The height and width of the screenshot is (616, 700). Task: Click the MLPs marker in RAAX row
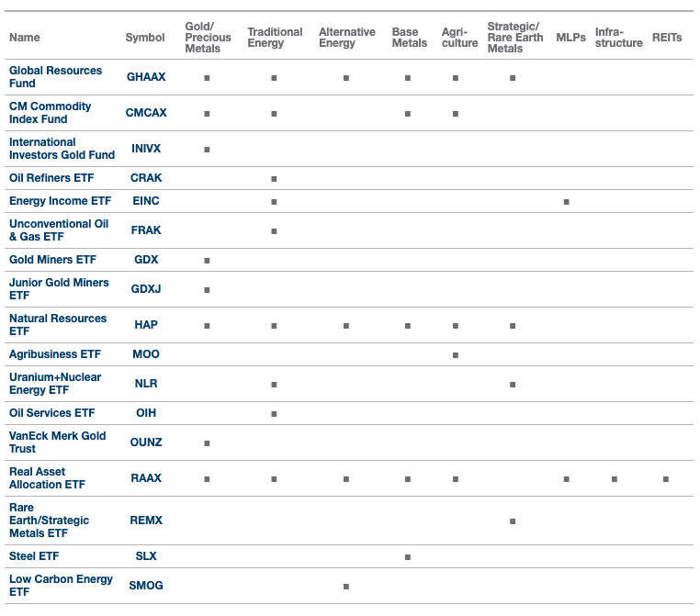click(567, 479)
